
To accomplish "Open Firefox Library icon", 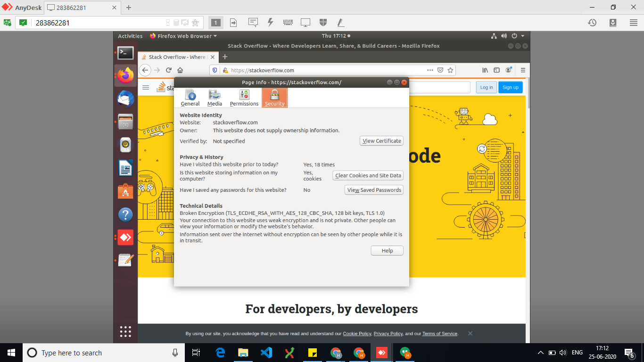I will [x=485, y=70].
